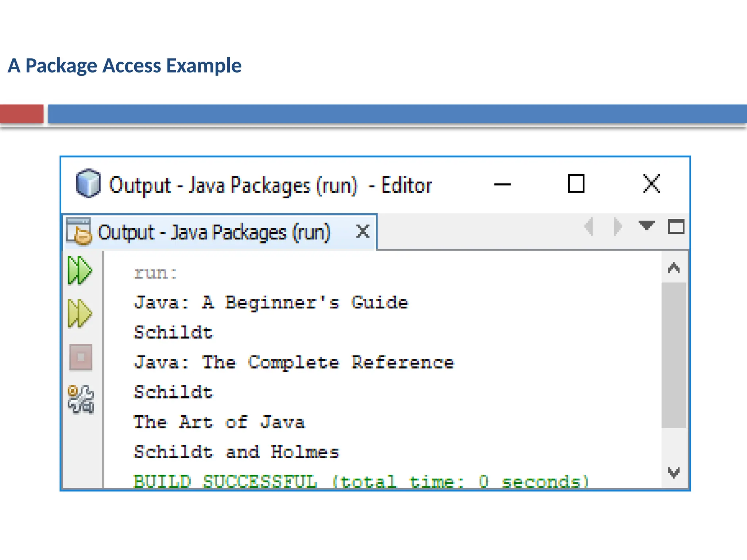Maximize the Output Editor window
Image resolution: width=747 pixels, height=560 pixels.
pos(576,183)
